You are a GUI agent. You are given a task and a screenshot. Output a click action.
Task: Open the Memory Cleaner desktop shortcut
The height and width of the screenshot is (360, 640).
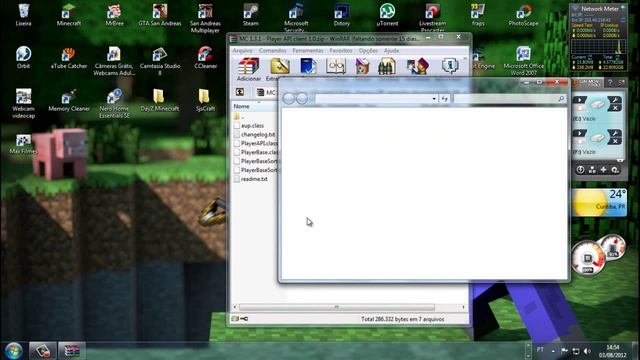point(69,100)
